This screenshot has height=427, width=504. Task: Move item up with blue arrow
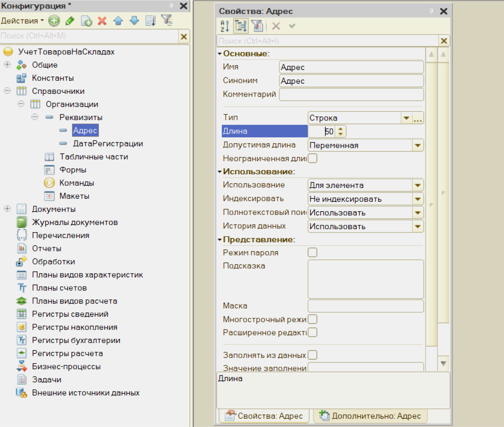118,21
